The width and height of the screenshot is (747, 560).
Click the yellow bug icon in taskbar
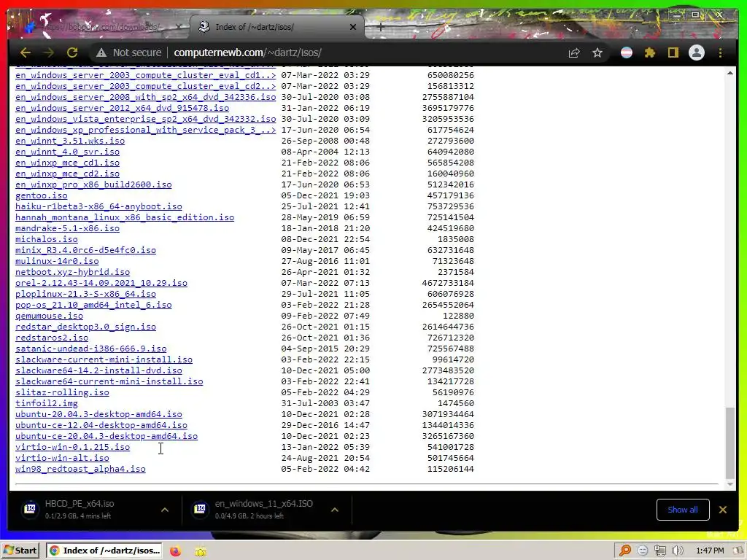201,551
